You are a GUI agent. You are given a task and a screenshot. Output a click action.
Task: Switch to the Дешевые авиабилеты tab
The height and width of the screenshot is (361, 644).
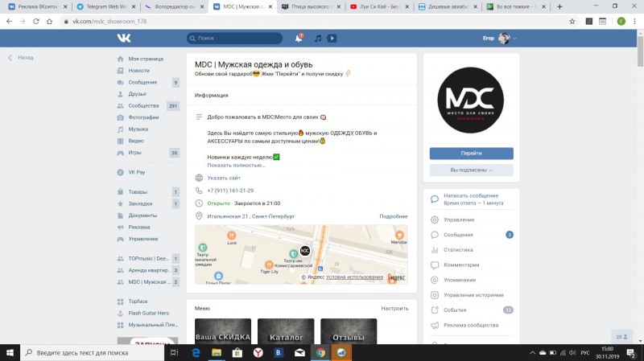[447, 6]
